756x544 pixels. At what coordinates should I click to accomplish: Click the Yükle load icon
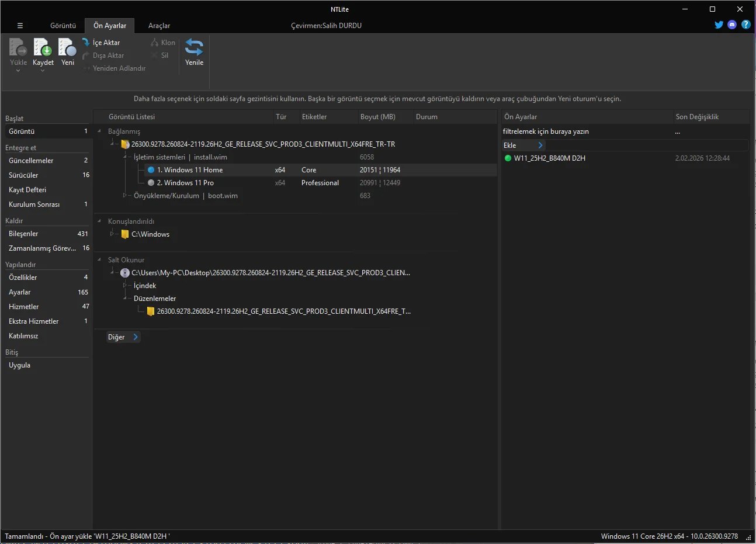pos(18,47)
